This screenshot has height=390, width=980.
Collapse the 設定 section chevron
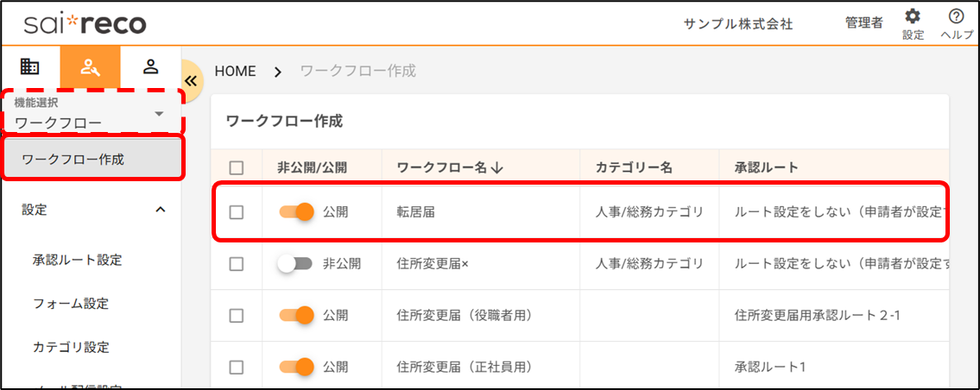point(160,210)
